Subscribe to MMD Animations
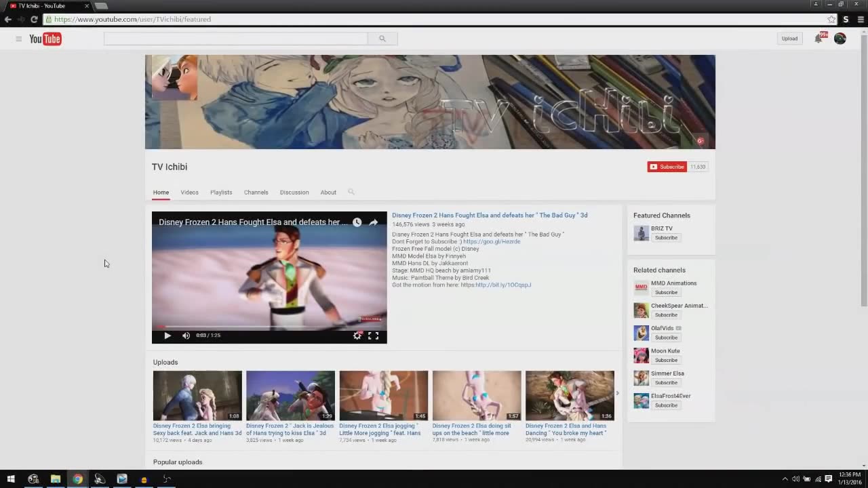The height and width of the screenshot is (488, 868). [x=666, y=293]
